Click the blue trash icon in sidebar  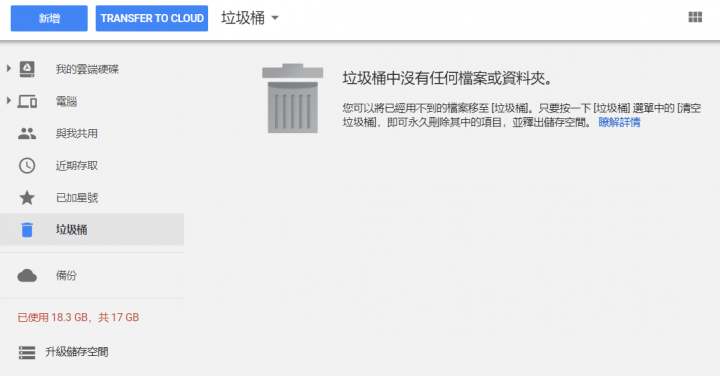coord(27,230)
